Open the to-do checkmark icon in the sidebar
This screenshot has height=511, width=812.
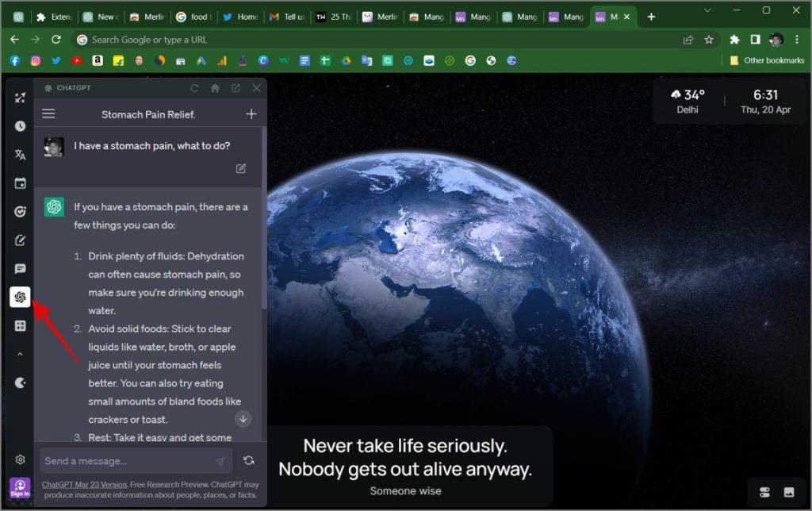20,211
